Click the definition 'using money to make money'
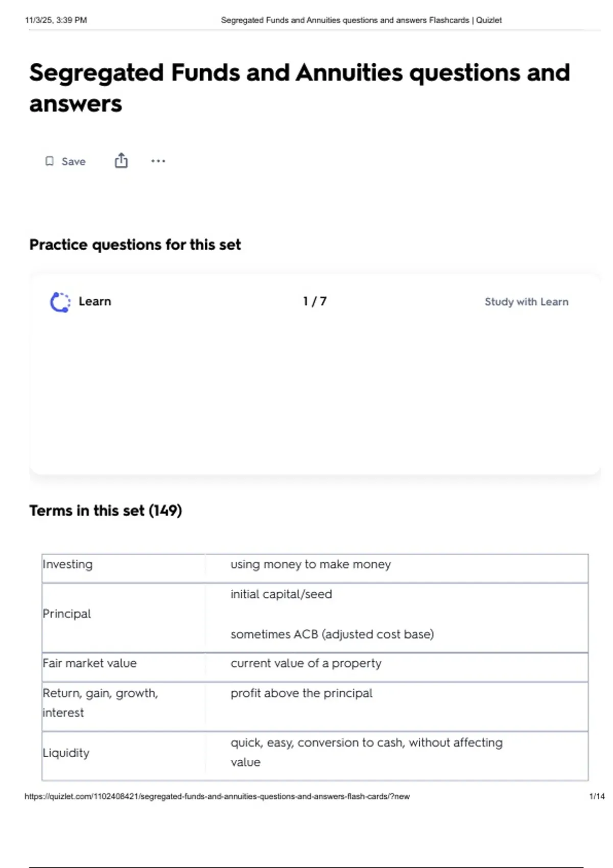This screenshot has width=613, height=868. (x=311, y=564)
